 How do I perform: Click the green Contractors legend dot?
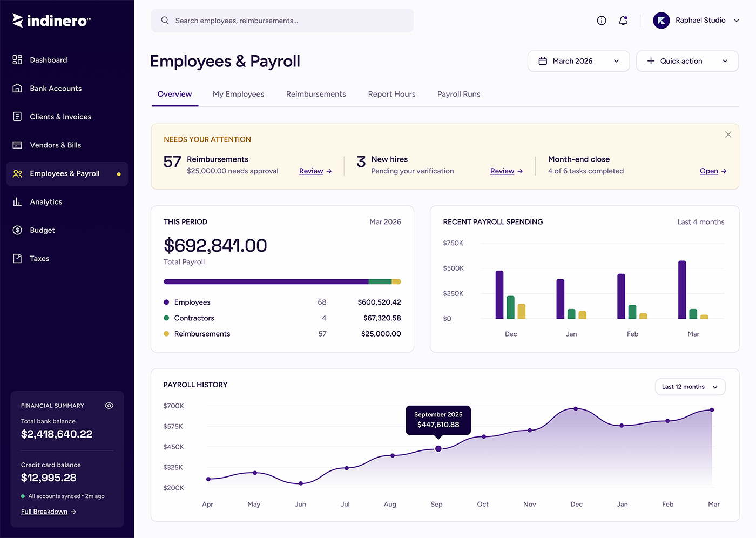tap(166, 318)
